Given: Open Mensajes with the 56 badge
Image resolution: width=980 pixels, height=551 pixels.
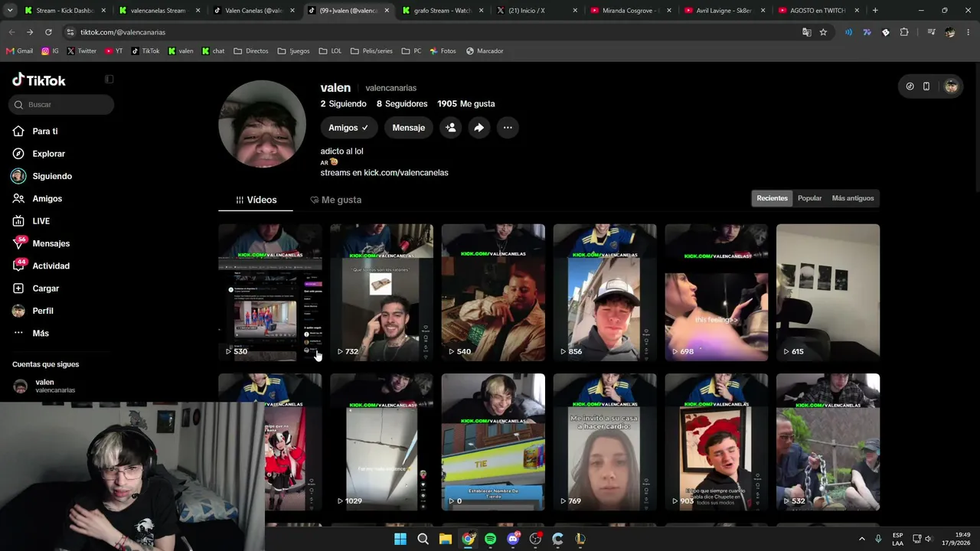Looking at the screenshot, I should pos(51,243).
